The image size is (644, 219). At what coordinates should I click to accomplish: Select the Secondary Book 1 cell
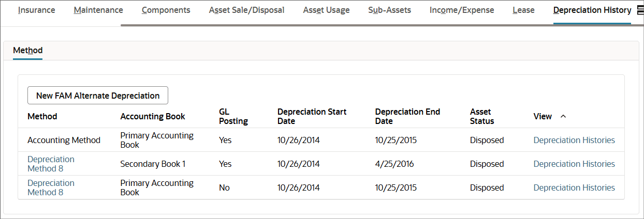click(x=153, y=164)
